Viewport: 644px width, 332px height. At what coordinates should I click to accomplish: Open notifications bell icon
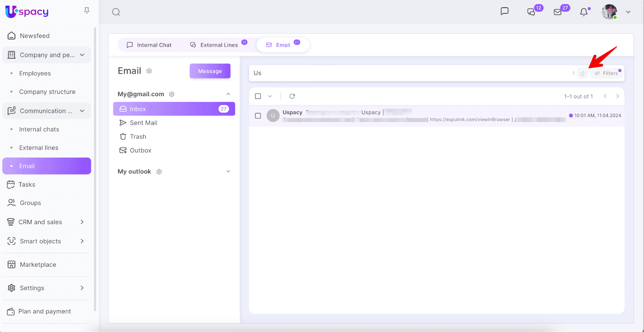pyautogui.click(x=584, y=12)
